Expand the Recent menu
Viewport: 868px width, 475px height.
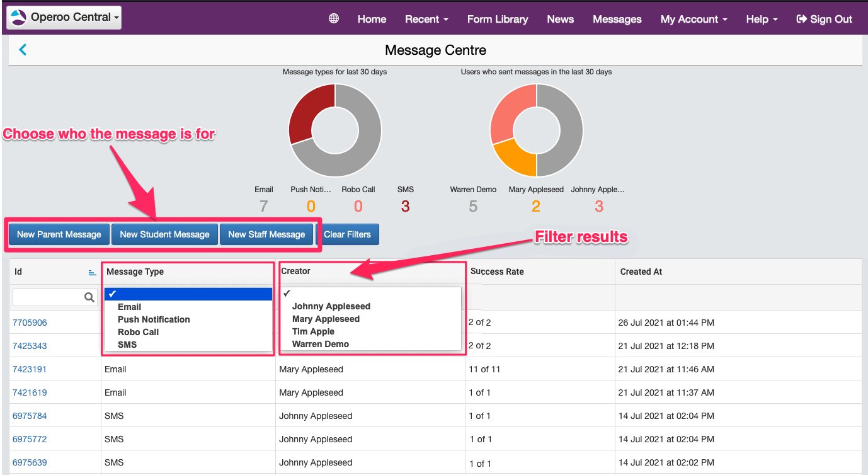point(426,19)
